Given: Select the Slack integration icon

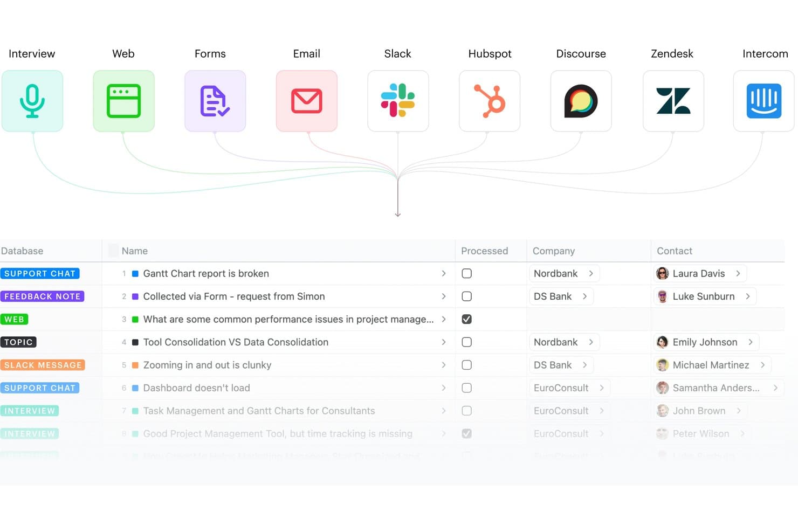Looking at the screenshot, I should coord(398,101).
